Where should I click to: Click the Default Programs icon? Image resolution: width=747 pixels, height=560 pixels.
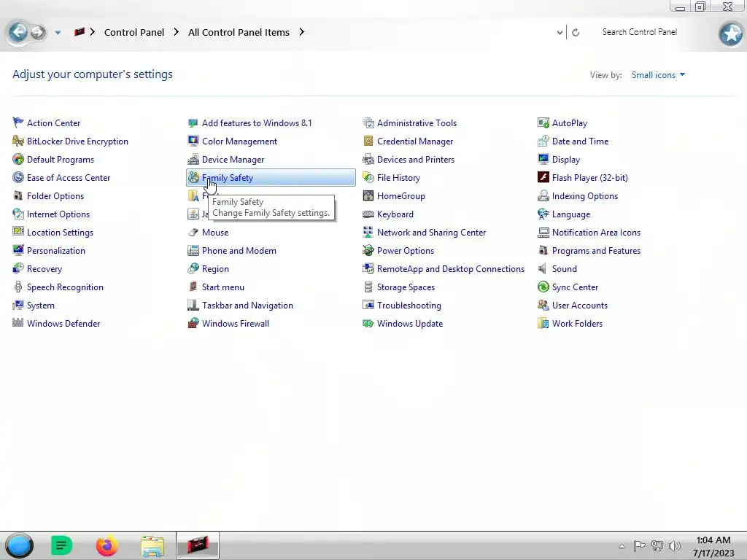tap(18, 160)
